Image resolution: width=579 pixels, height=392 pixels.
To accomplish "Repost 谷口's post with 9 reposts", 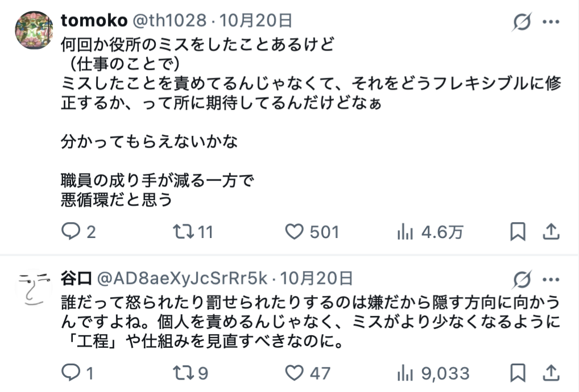I will (183, 373).
